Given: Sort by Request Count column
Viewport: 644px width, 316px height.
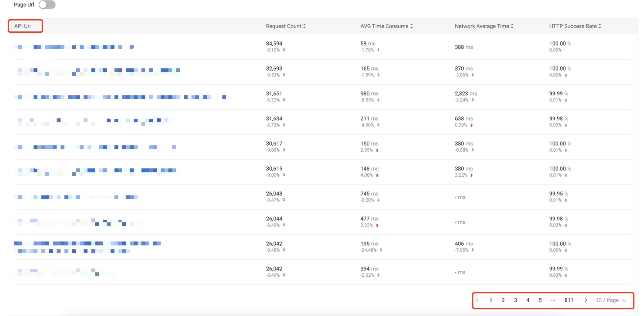Looking at the screenshot, I should click(x=304, y=26).
